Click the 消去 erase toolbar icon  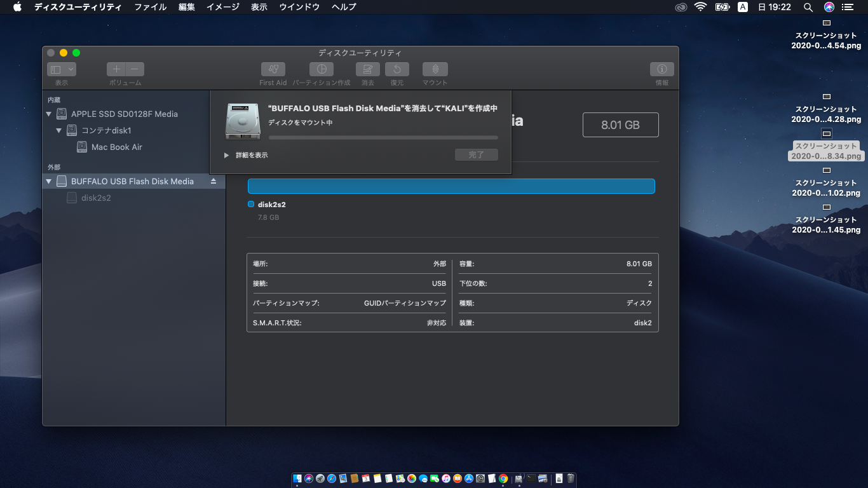(368, 69)
